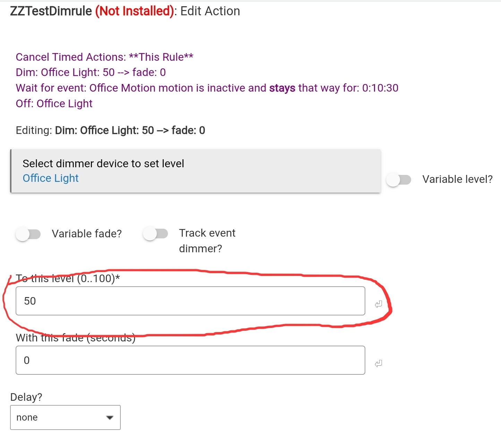Turn on Track event dimmer switch

click(x=155, y=234)
